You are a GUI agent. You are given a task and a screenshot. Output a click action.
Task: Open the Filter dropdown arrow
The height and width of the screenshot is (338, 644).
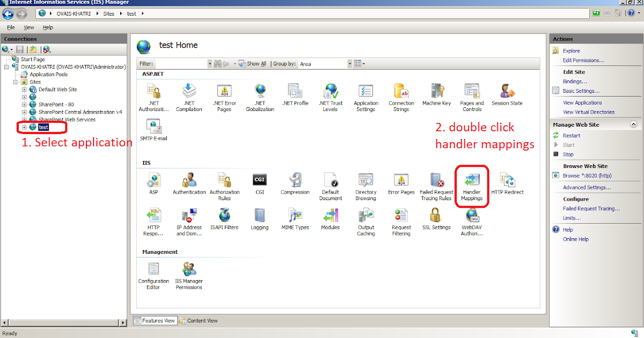(210, 63)
